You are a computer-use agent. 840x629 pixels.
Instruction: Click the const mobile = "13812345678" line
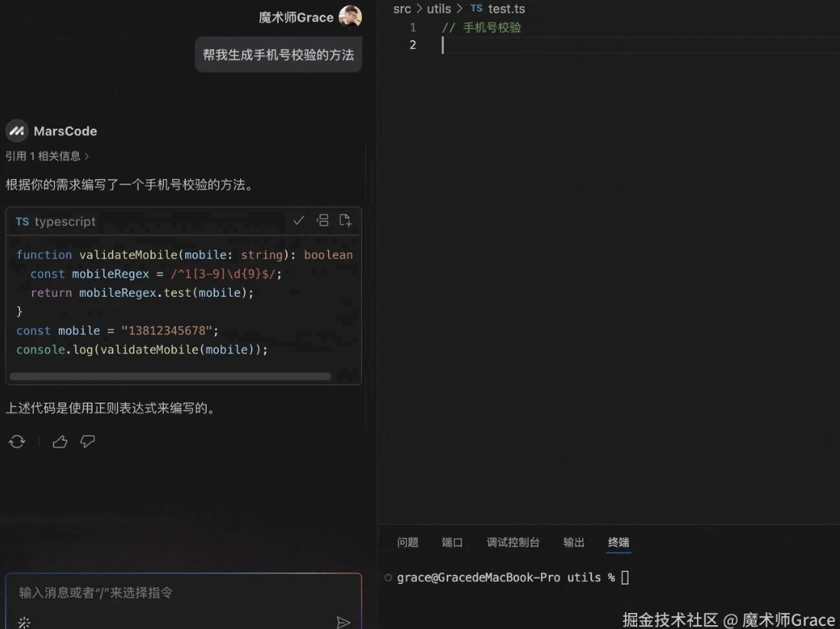pyautogui.click(x=117, y=331)
